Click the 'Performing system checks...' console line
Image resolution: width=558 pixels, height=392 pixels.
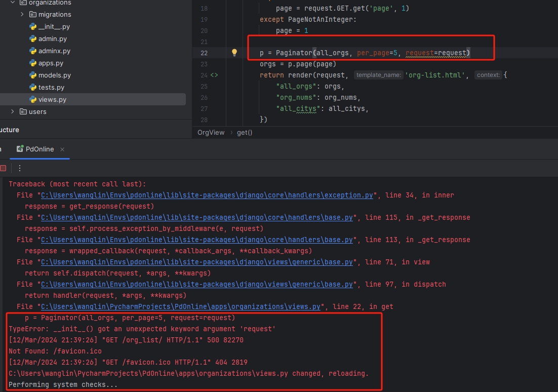(x=63, y=384)
